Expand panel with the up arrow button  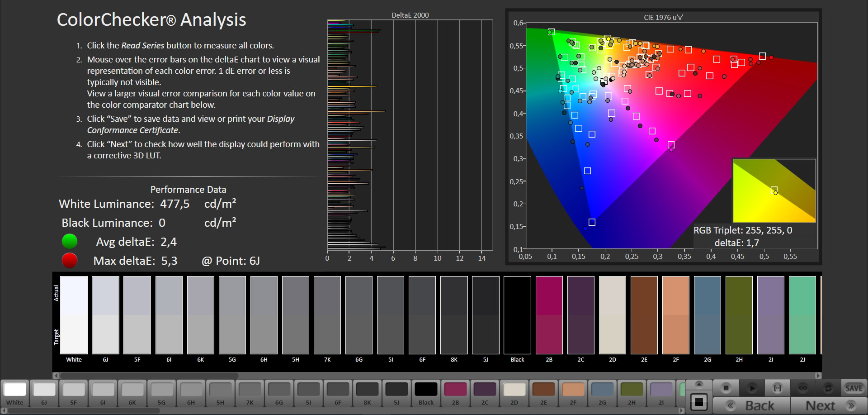pyautogui.click(x=699, y=384)
